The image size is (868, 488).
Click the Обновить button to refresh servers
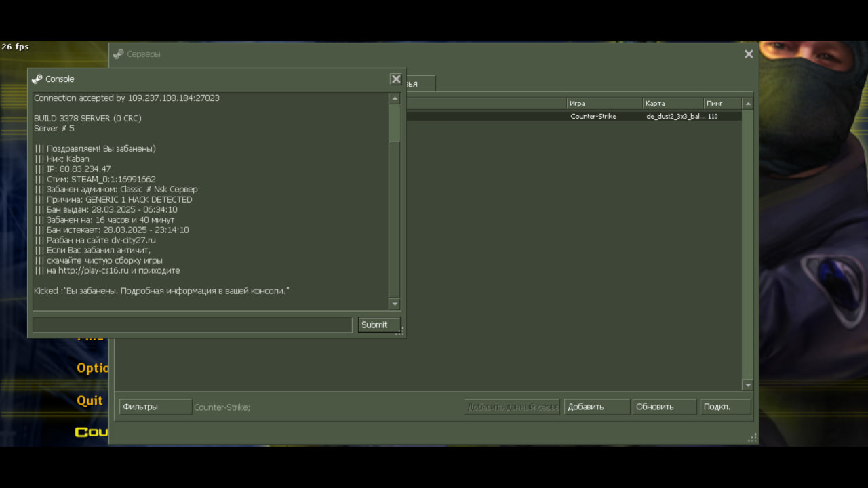[x=665, y=407]
